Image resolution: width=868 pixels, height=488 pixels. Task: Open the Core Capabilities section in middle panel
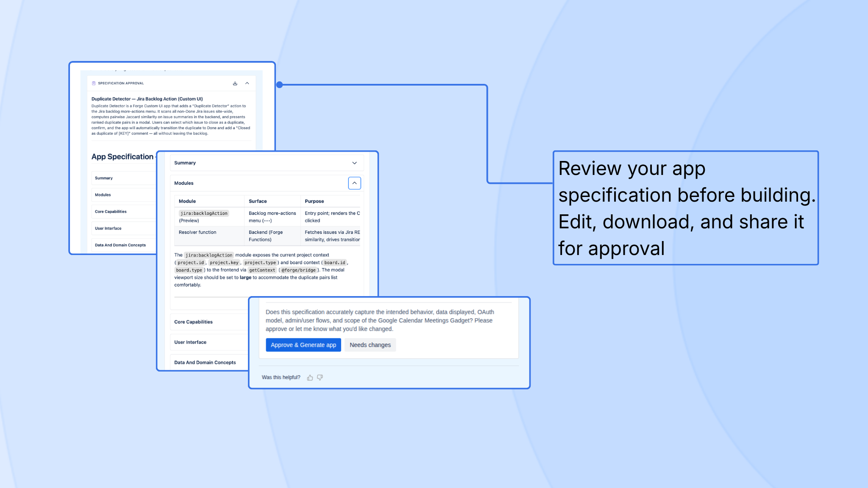pos(209,322)
